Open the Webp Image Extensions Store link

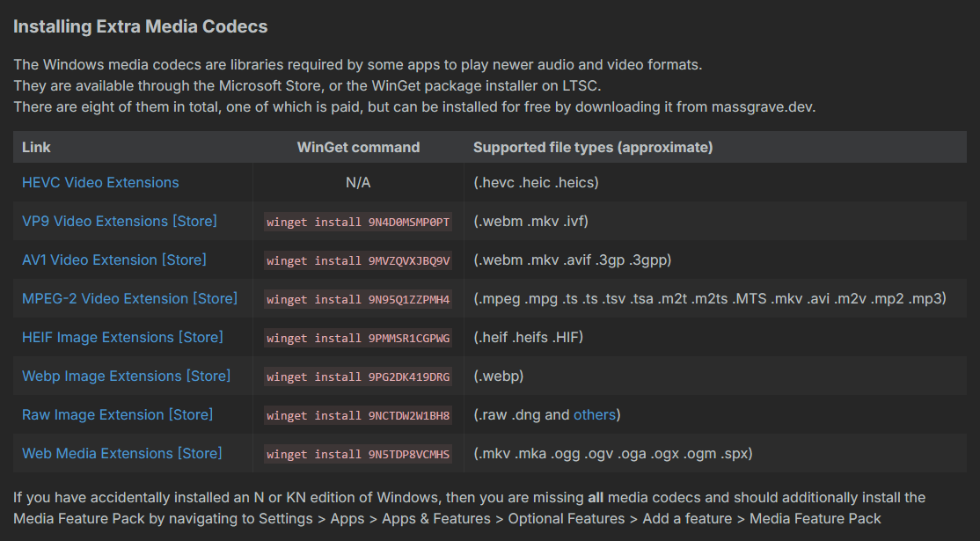click(x=126, y=377)
